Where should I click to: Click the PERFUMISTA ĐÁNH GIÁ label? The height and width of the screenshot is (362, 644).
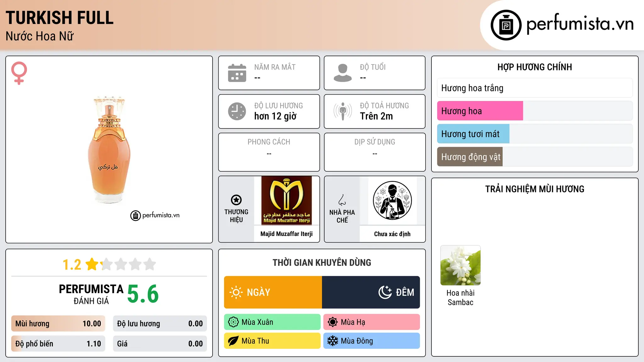click(91, 294)
